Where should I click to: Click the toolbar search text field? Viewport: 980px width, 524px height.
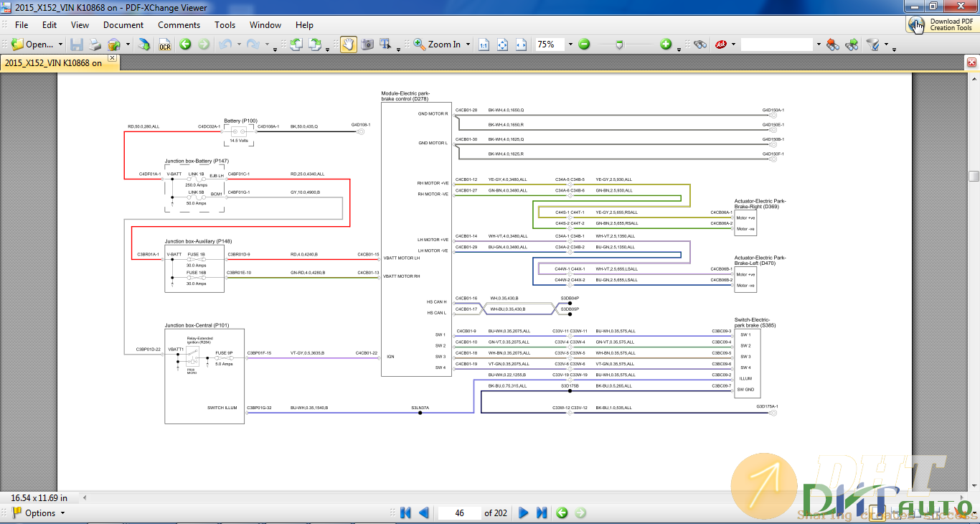click(x=777, y=45)
